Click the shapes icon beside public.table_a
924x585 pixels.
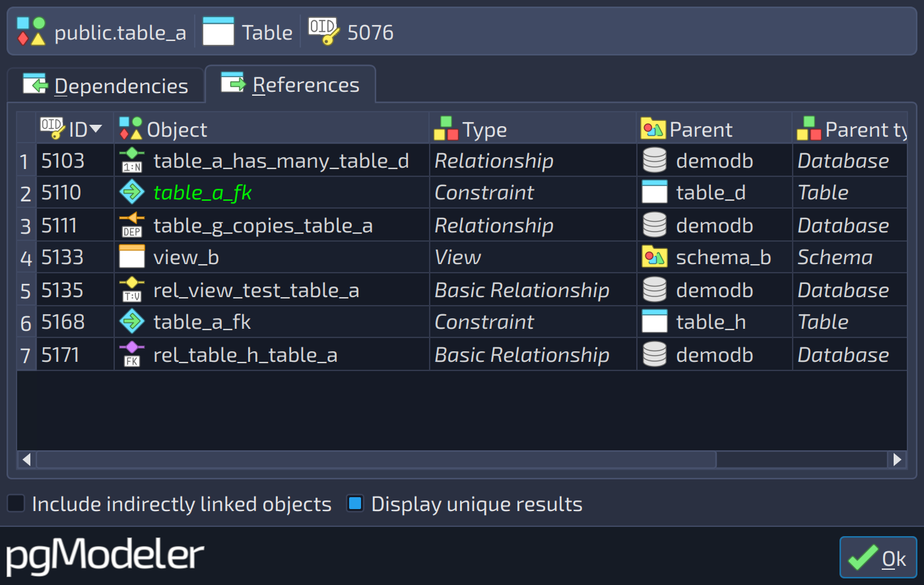tap(31, 32)
